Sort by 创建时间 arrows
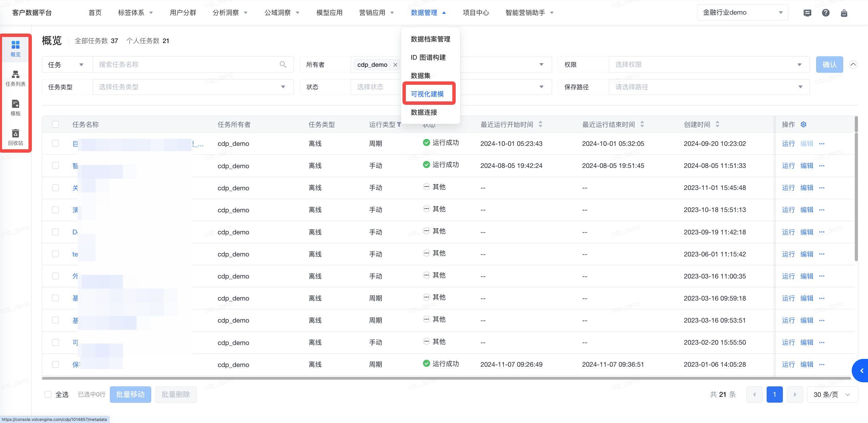The width and height of the screenshot is (868, 423). (717, 124)
